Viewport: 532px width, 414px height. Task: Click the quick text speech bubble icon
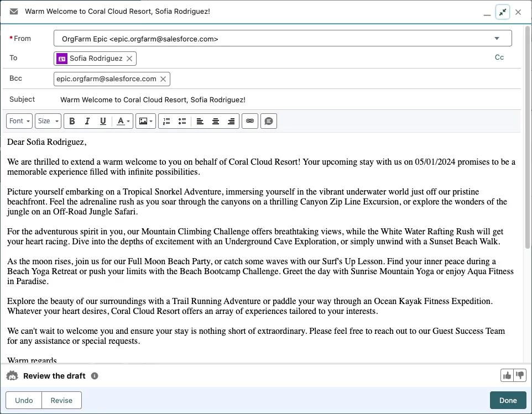[269, 121]
